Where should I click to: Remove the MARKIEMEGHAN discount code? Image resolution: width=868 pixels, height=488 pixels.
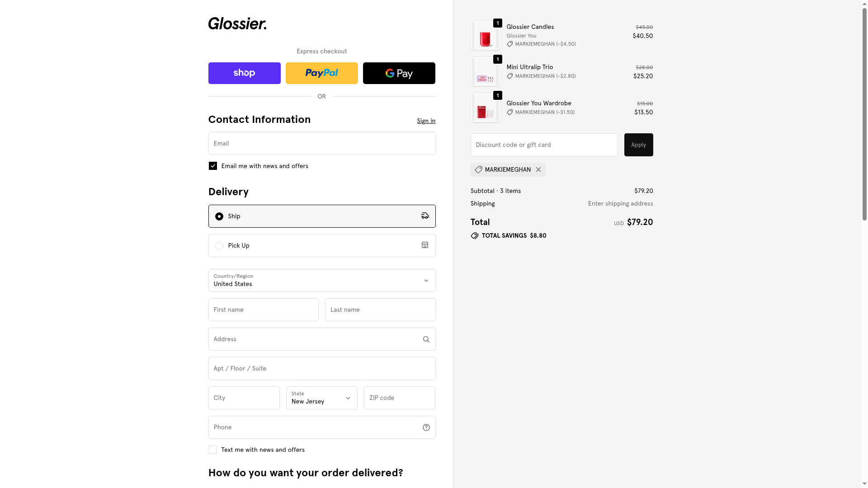click(538, 170)
